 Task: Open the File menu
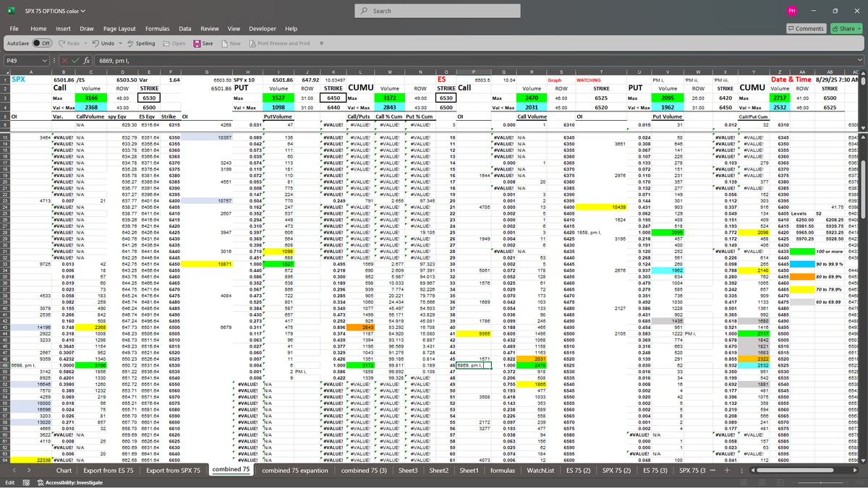tap(14, 28)
